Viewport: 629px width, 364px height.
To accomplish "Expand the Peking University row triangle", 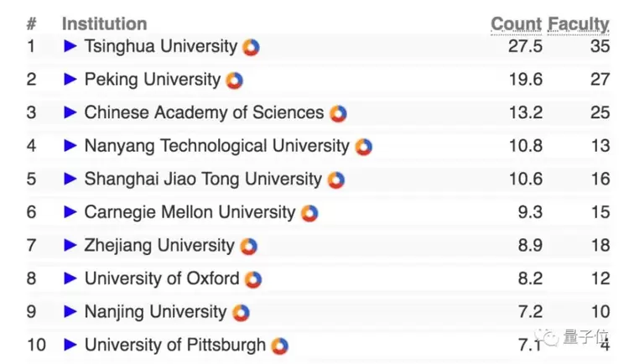I will pos(70,80).
